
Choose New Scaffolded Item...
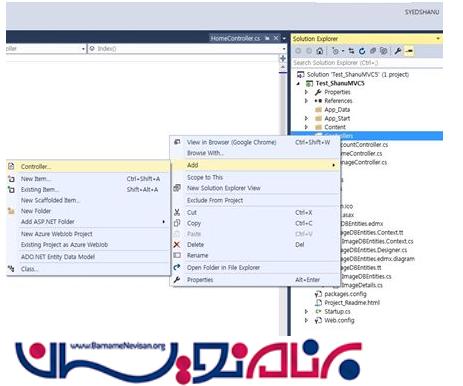[88, 200]
